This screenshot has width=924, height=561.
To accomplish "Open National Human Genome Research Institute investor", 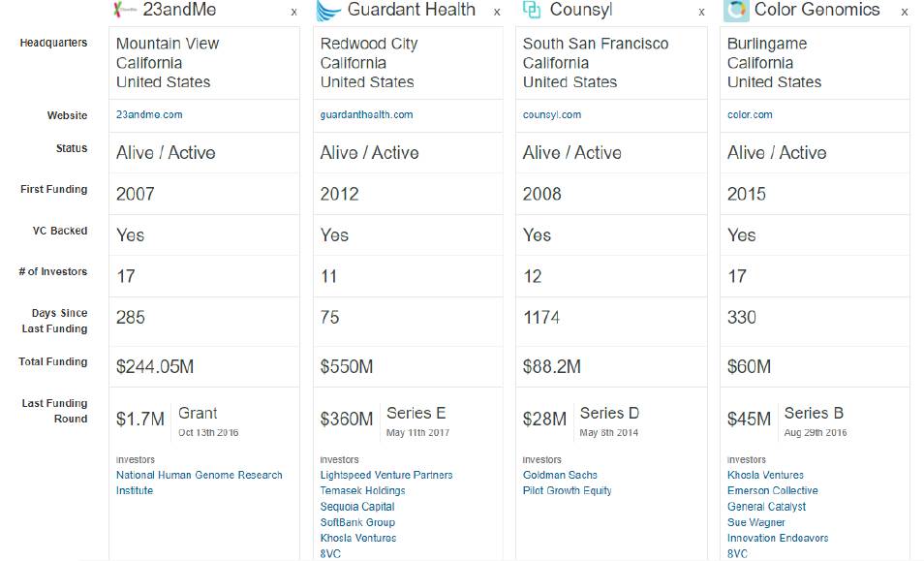I will [199, 476].
